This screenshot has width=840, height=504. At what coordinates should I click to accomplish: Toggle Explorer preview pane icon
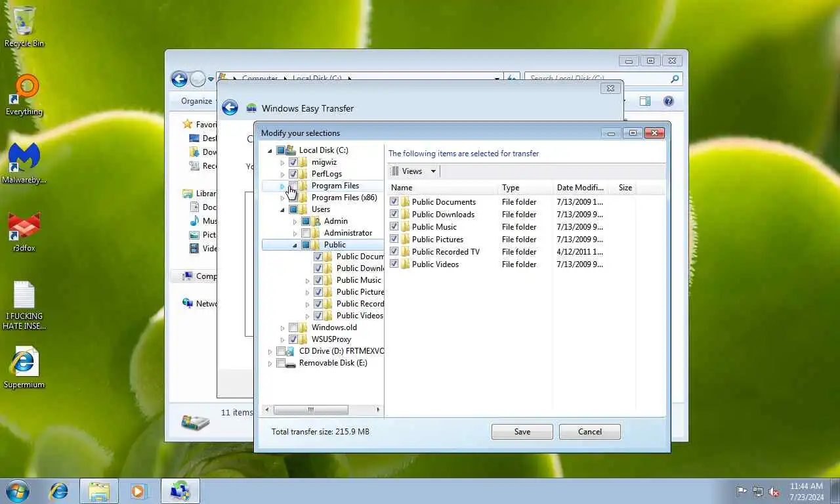(x=645, y=101)
